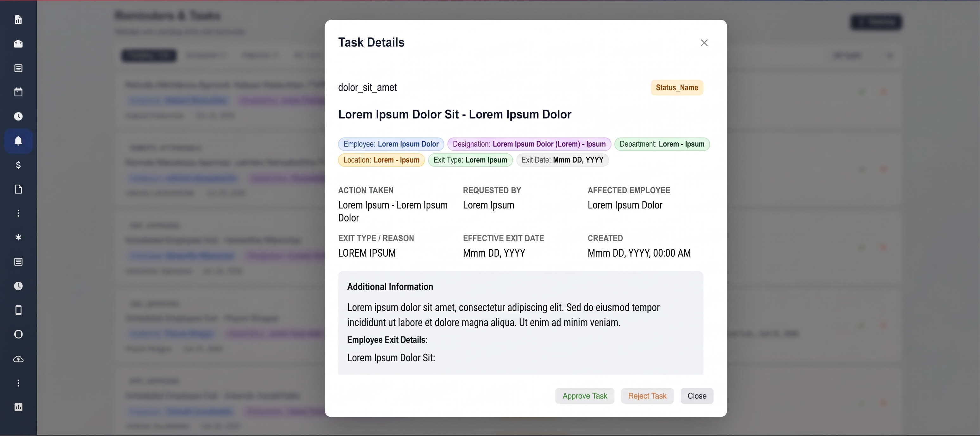Click the REQUESTED BY value Lorem Ipsum

coord(488,205)
